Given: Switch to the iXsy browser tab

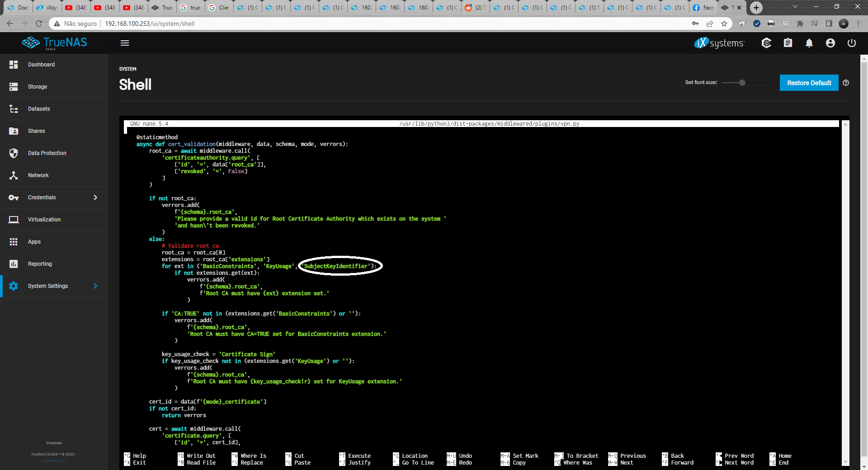Looking at the screenshot, I should pos(47,8).
